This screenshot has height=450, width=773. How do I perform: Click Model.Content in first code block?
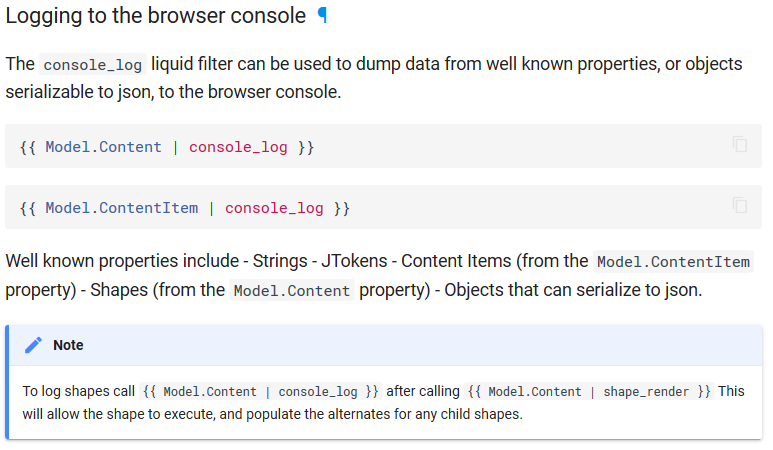[x=104, y=147]
